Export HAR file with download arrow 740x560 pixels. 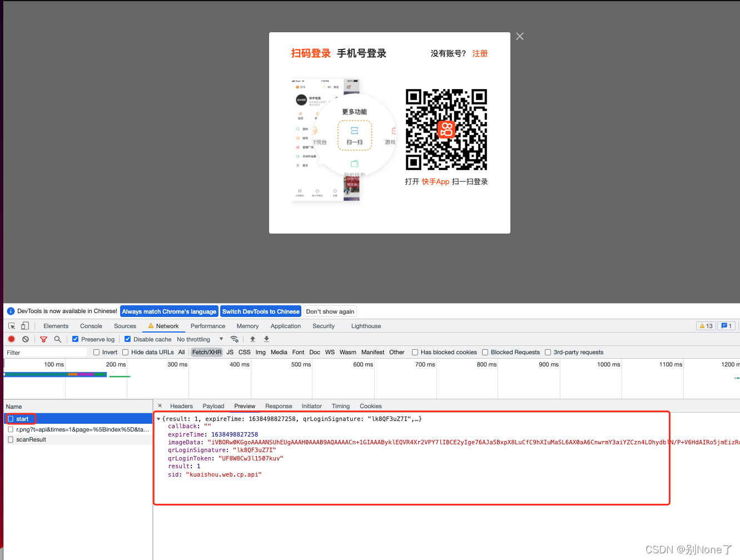click(x=266, y=339)
